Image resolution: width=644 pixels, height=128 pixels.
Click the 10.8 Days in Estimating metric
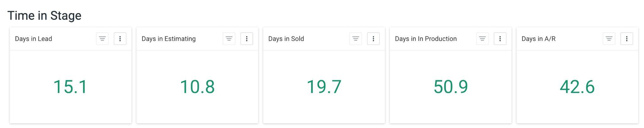click(197, 87)
